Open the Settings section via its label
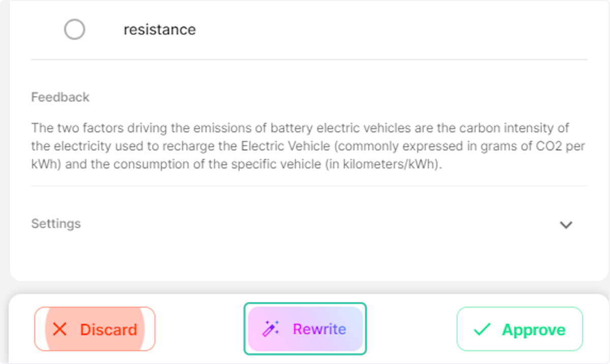The image size is (610, 364). click(x=56, y=223)
